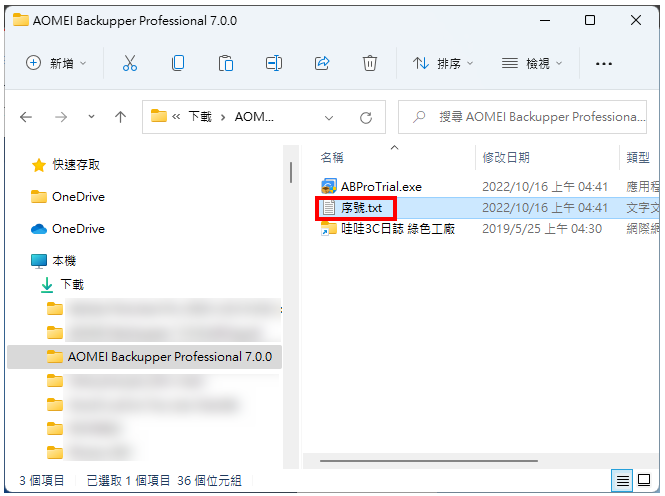Select 下載 in navigation tree

pyautogui.click(x=72, y=284)
